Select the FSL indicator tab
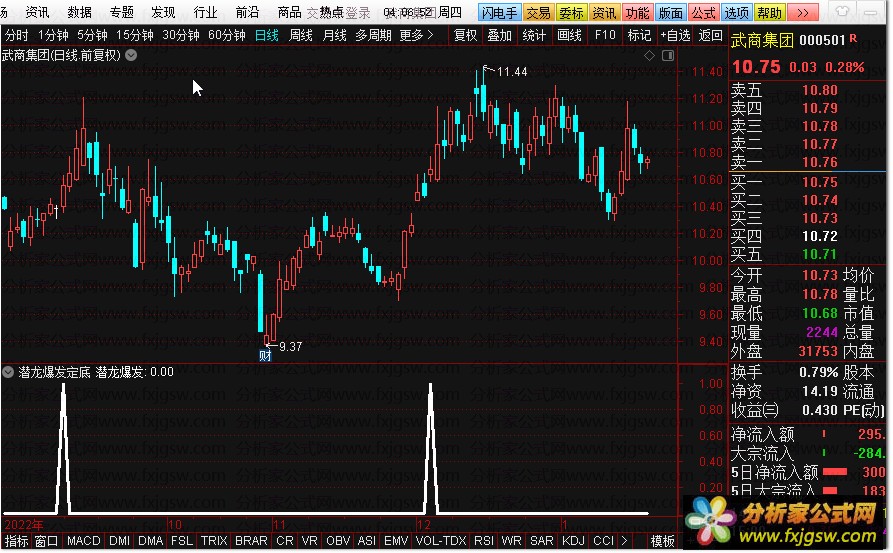The width and height of the screenshot is (893, 553). 182,540
